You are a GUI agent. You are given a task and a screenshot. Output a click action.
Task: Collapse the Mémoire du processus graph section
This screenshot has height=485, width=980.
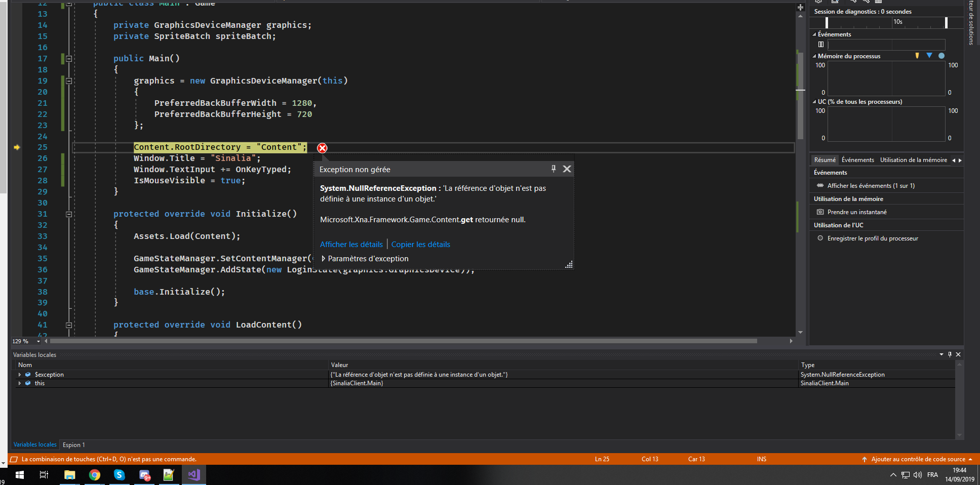tap(814, 56)
